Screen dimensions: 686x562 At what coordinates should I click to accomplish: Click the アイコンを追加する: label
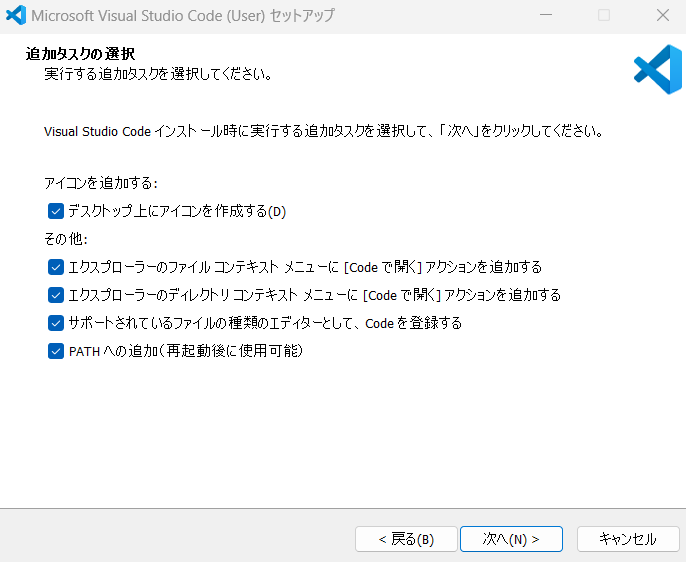pos(101,182)
